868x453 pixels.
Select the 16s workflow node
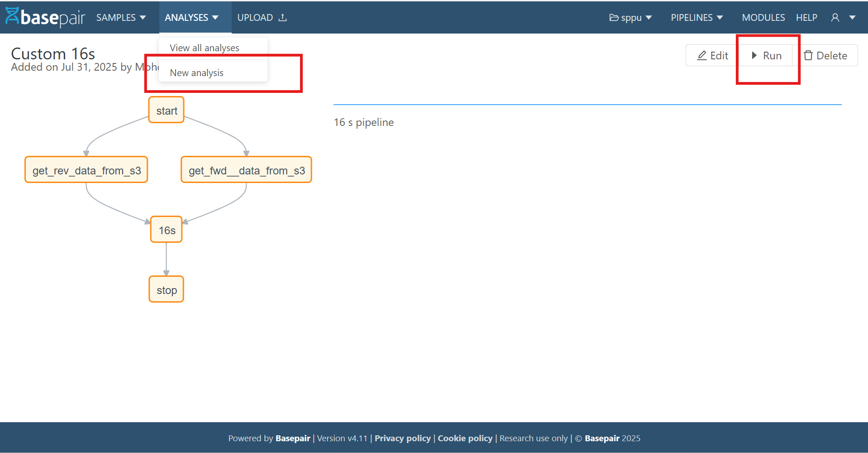tap(166, 230)
